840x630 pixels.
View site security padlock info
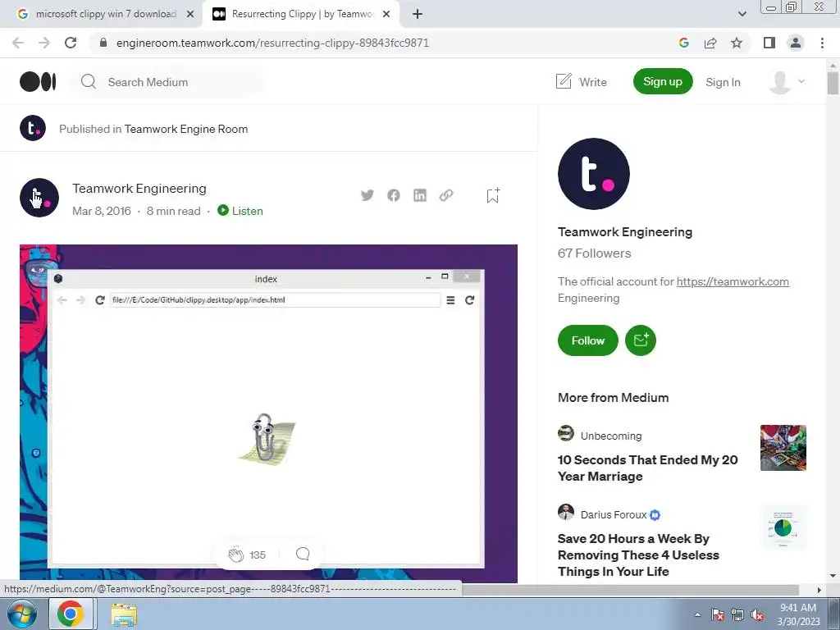point(103,43)
